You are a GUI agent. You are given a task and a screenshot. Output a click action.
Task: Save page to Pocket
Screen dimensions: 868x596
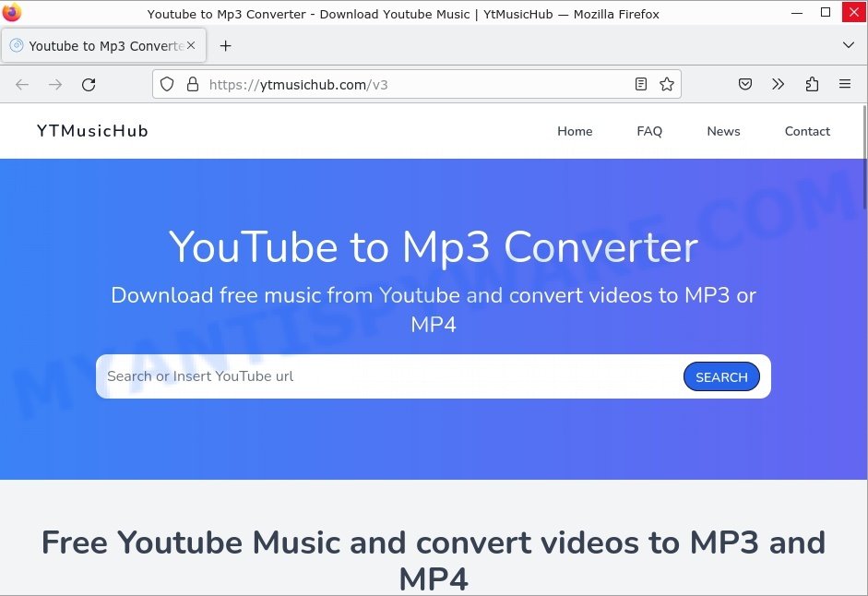(x=745, y=84)
